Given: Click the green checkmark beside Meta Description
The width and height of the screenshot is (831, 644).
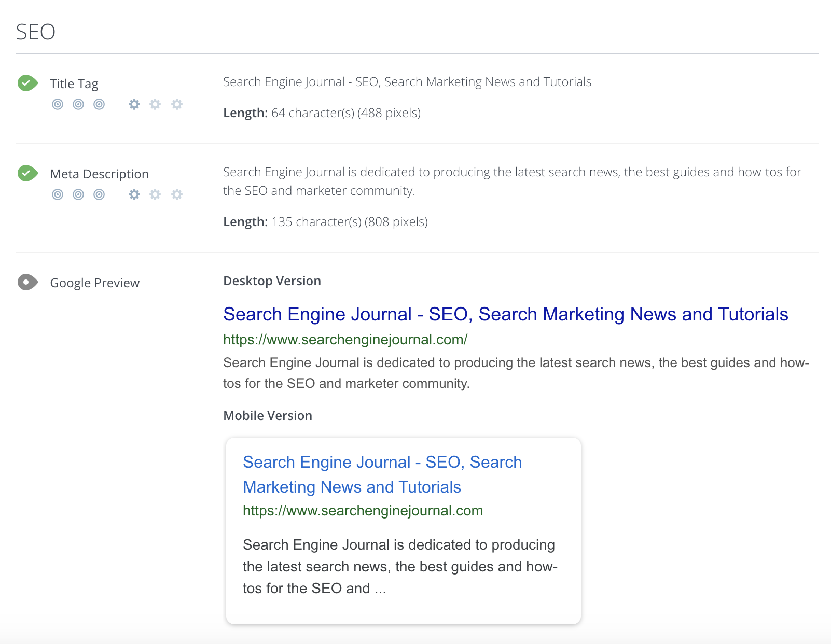Looking at the screenshot, I should 27,173.
